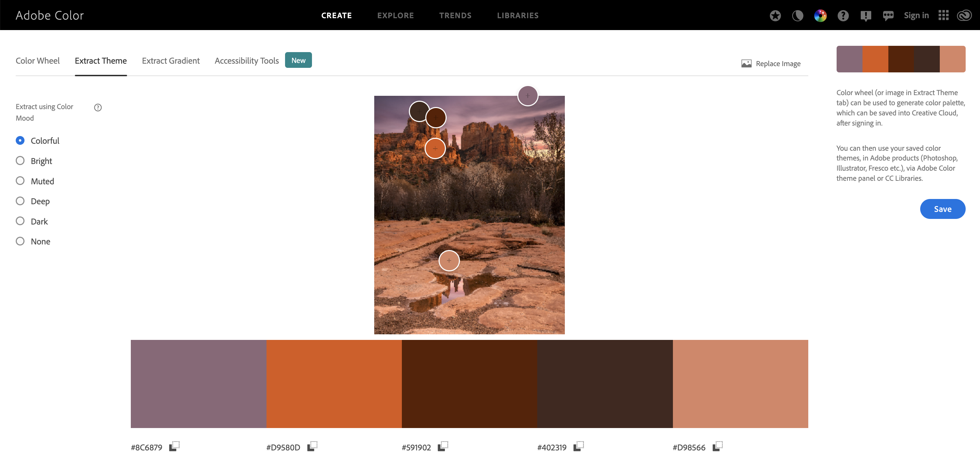Click the Adobe Color logo
This screenshot has width=980, height=463.
click(49, 15)
